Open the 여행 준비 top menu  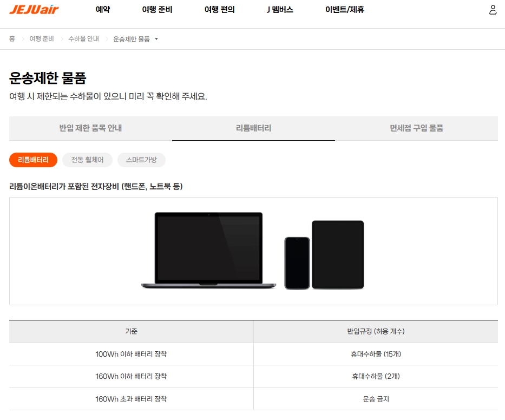click(x=157, y=10)
